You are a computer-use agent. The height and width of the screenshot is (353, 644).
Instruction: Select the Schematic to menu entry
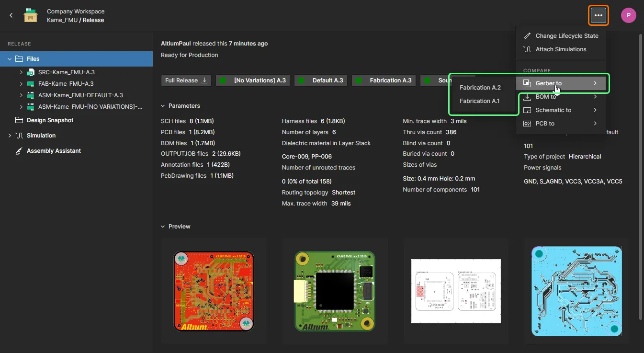pos(561,110)
